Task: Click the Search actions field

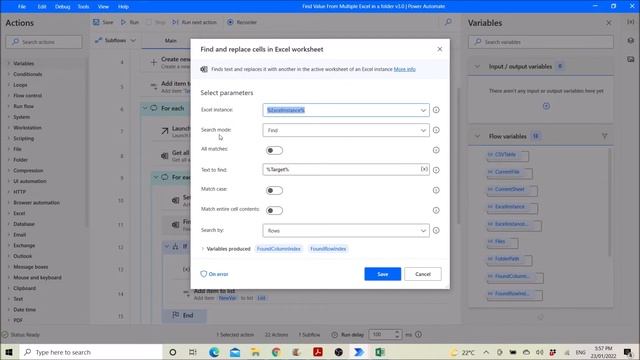Action: 44,42
